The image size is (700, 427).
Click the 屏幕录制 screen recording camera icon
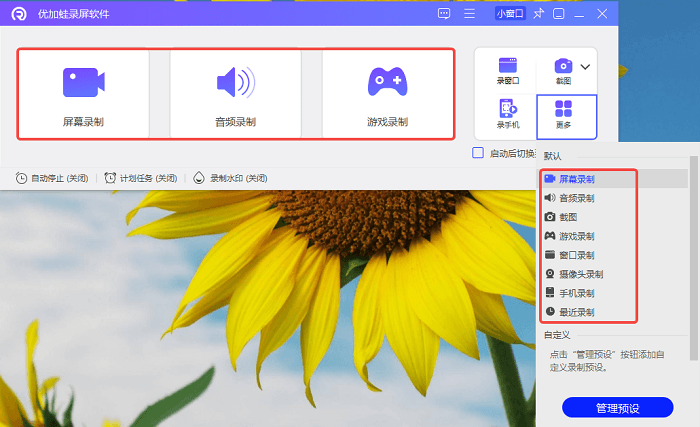[84, 82]
